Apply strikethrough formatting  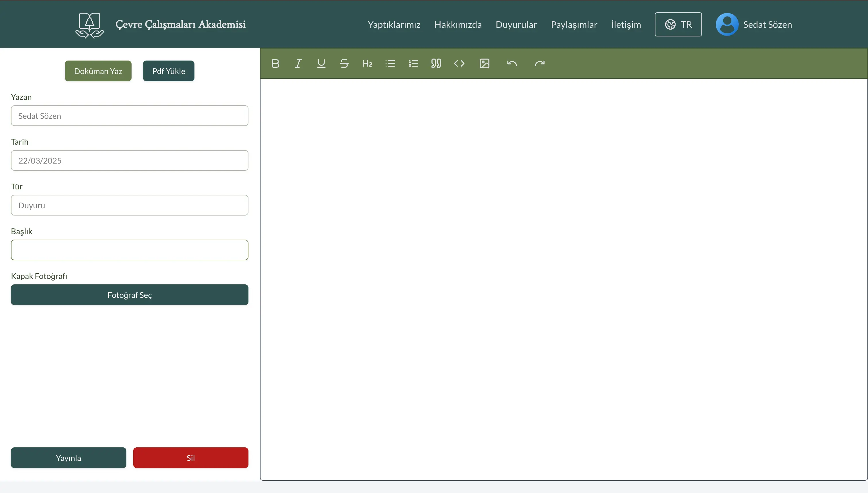[x=344, y=63]
